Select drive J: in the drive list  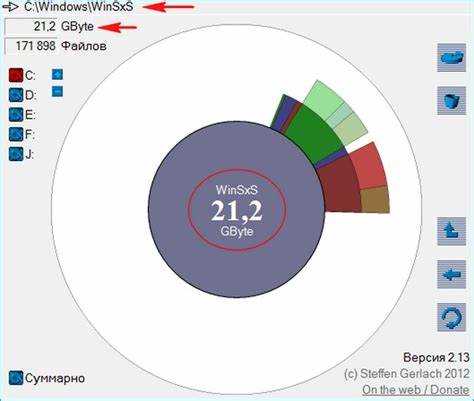tap(16, 154)
